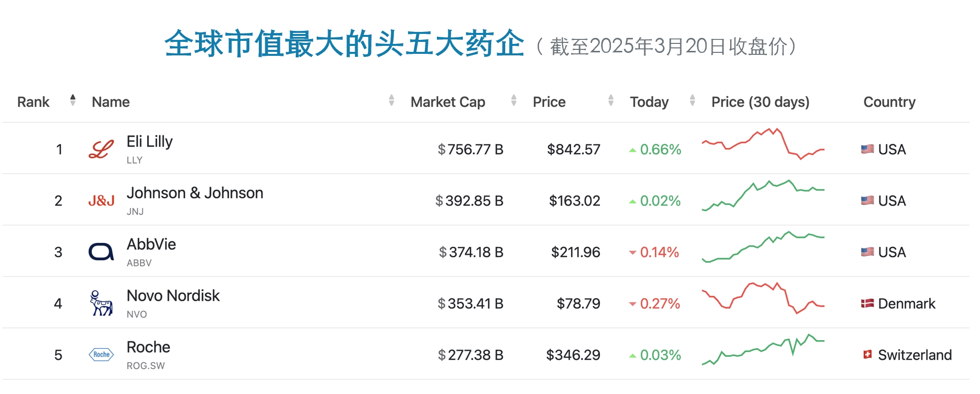The image size is (980, 394).
Task: Click the Eli Lilly 30-day price chart
Action: tap(763, 144)
